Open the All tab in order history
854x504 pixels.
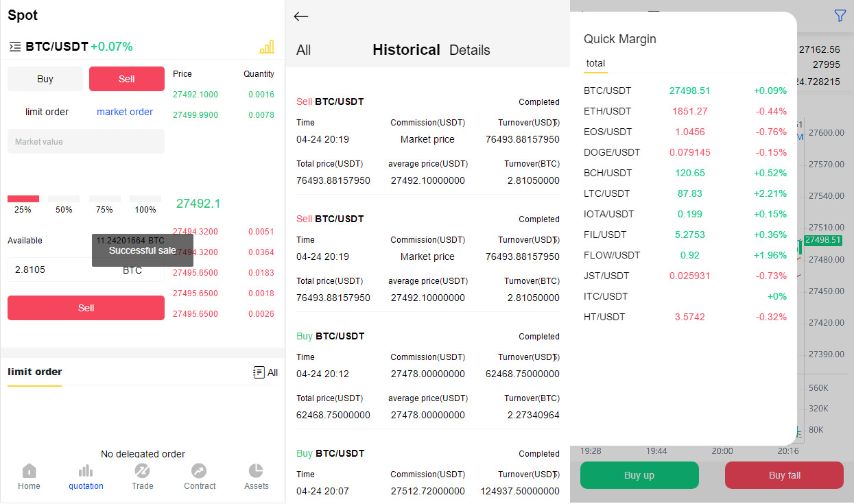304,50
